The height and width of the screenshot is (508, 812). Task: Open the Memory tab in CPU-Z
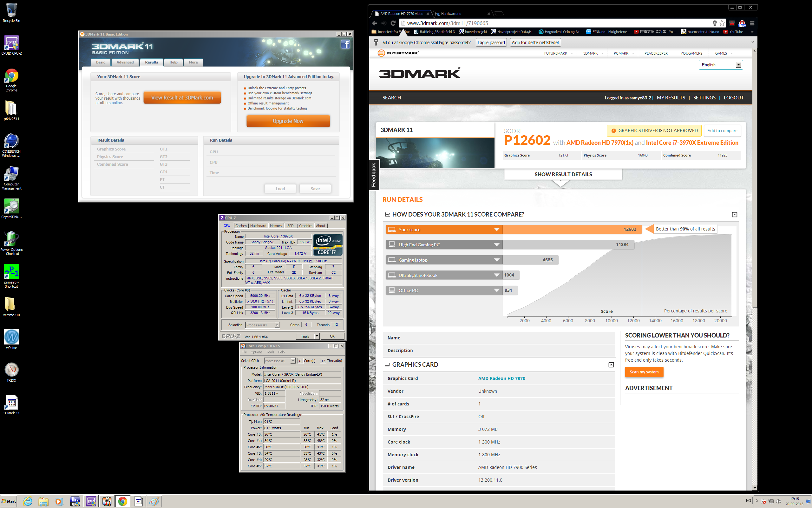(x=276, y=226)
